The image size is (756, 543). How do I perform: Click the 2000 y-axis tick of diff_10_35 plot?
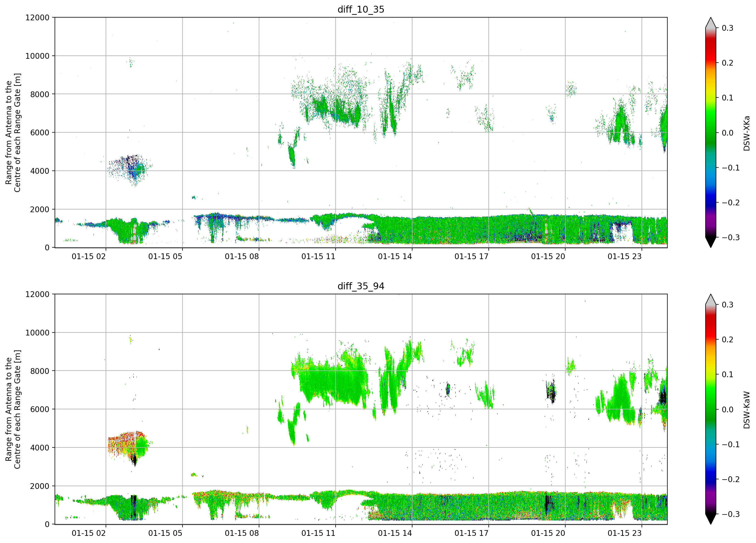(40, 209)
